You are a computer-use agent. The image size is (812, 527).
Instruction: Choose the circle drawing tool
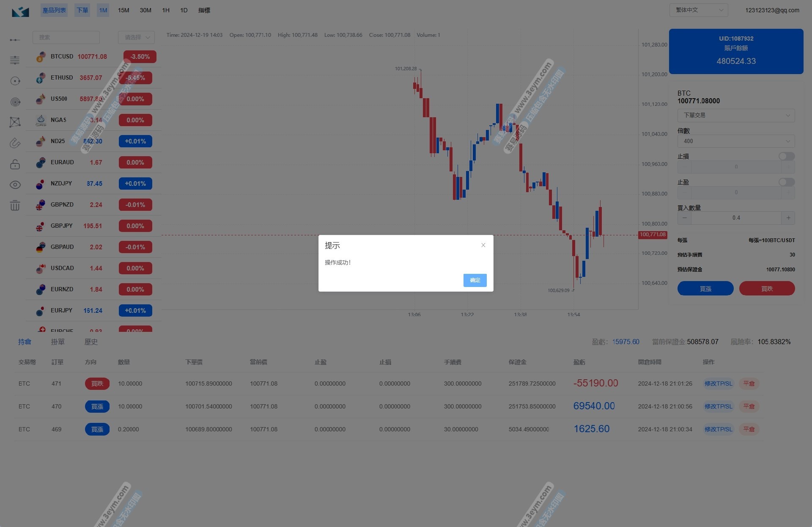15,81
